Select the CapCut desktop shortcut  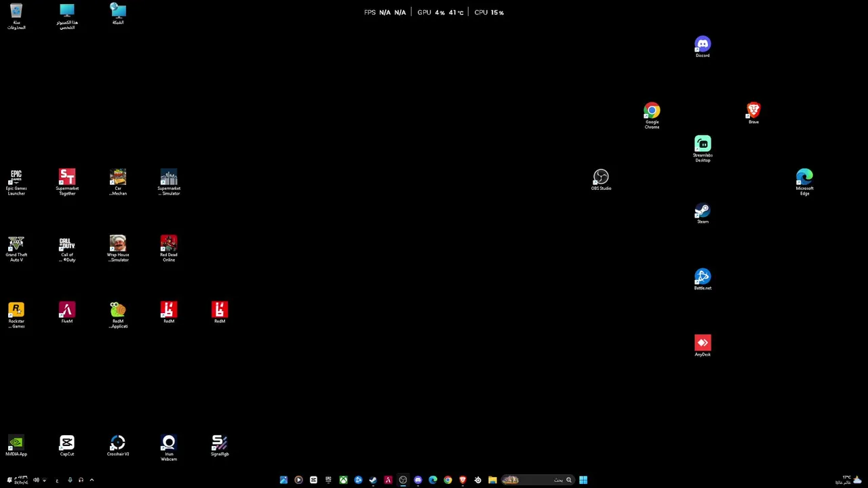click(x=67, y=445)
